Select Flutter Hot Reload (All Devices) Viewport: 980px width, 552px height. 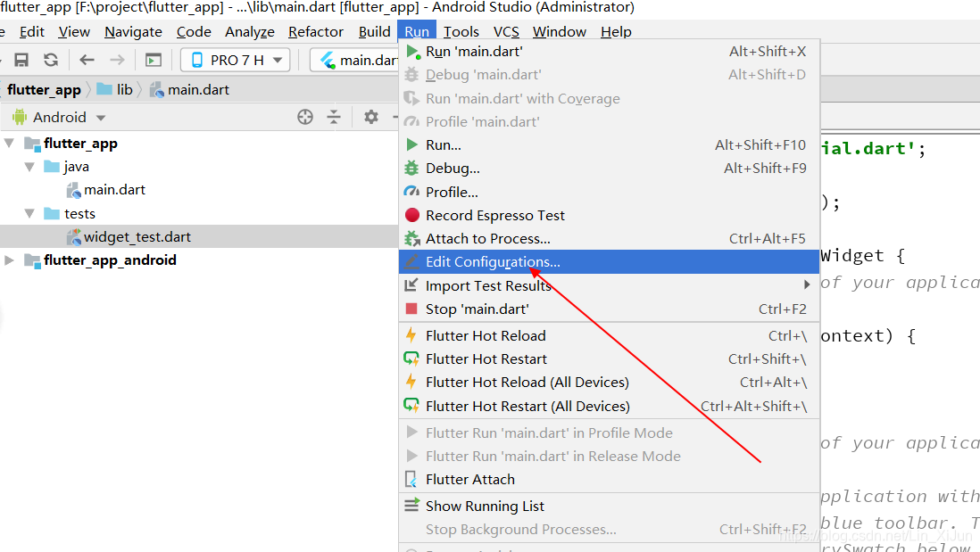click(610, 383)
